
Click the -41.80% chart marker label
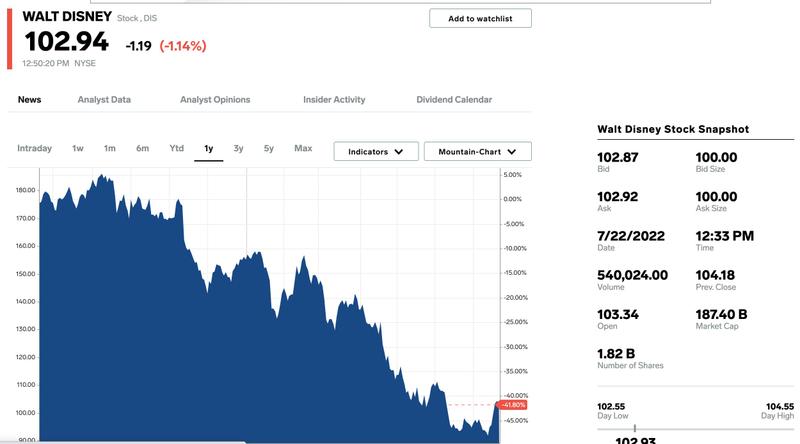coord(513,405)
